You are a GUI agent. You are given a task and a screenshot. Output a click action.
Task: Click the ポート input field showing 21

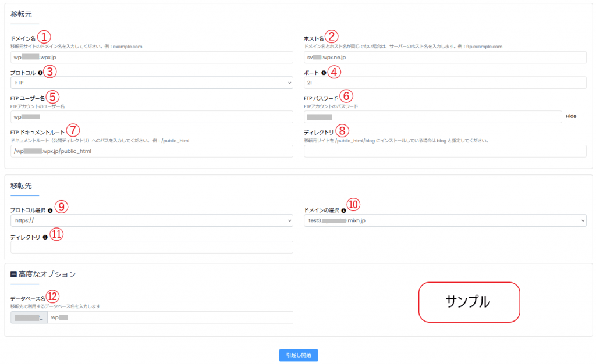445,83
